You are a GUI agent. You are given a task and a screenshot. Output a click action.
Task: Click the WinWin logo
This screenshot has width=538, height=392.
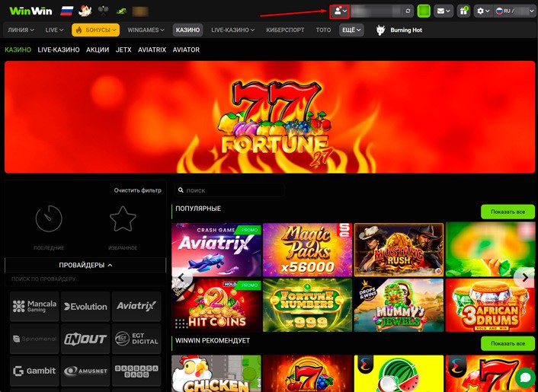pyautogui.click(x=30, y=11)
